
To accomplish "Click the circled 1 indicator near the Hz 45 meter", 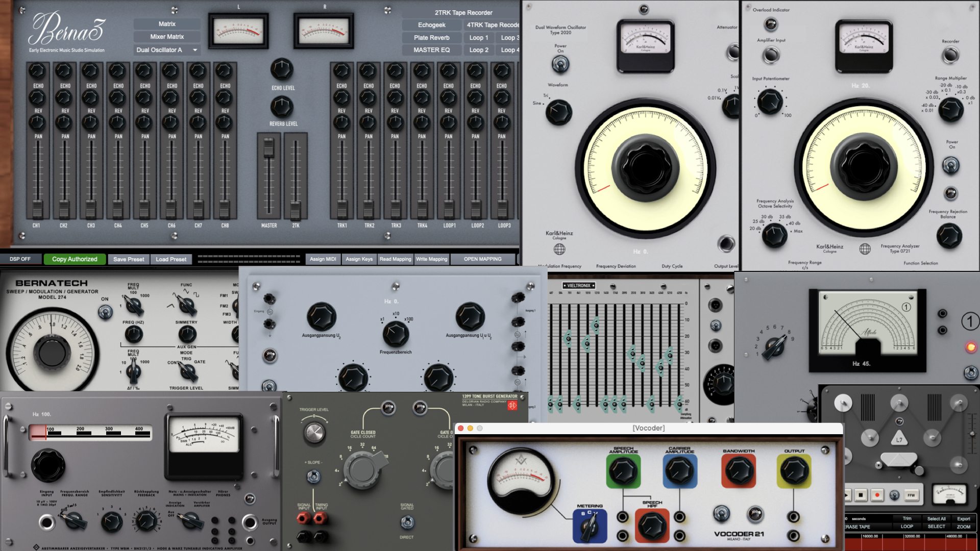I will click(969, 321).
